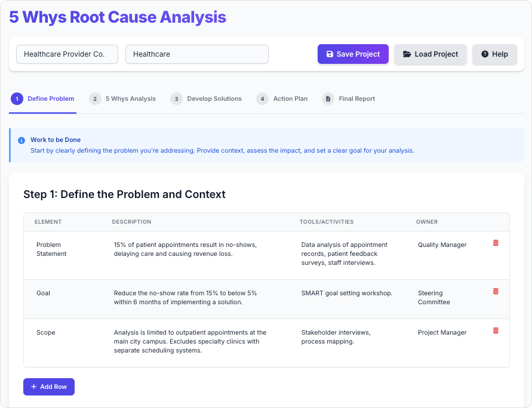Click the Steering Committee owner cell

(x=434, y=298)
